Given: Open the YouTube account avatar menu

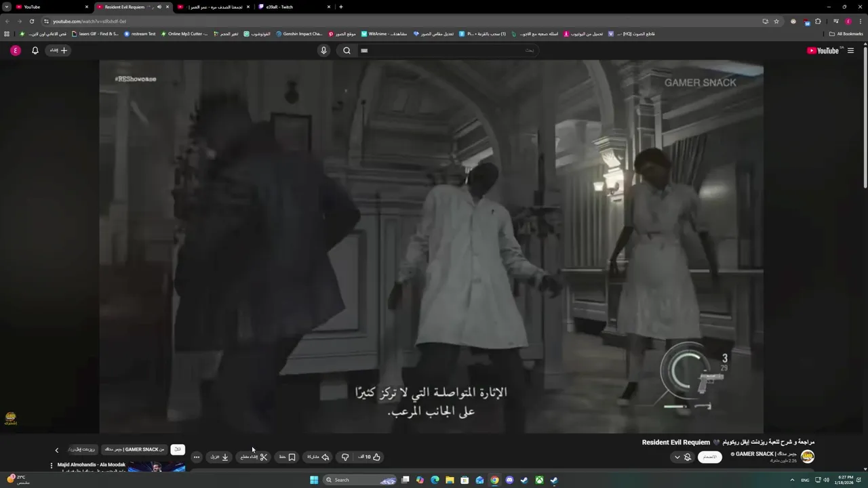Looking at the screenshot, I should pos(16,50).
